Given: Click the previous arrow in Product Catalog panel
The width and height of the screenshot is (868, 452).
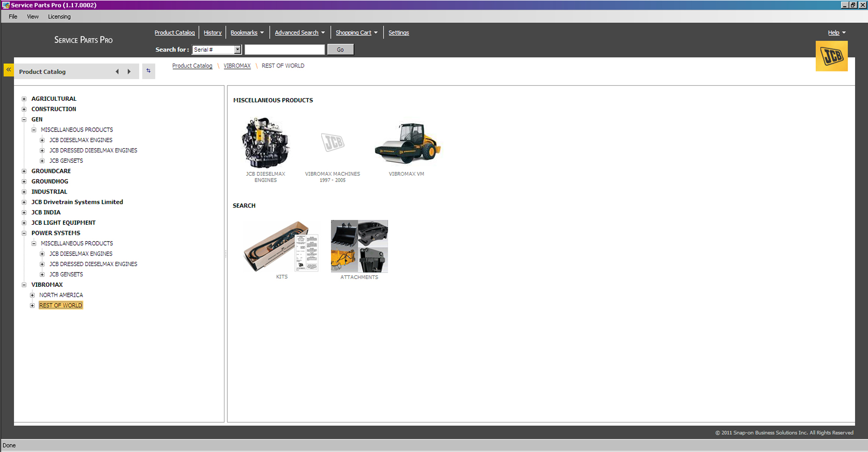Looking at the screenshot, I should click(x=117, y=71).
